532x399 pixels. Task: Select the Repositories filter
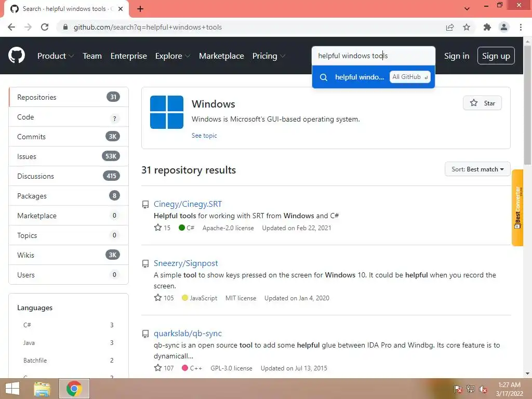click(x=69, y=97)
